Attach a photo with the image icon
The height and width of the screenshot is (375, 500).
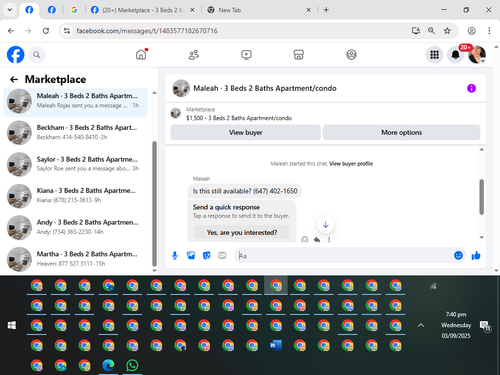click(191, 256)
